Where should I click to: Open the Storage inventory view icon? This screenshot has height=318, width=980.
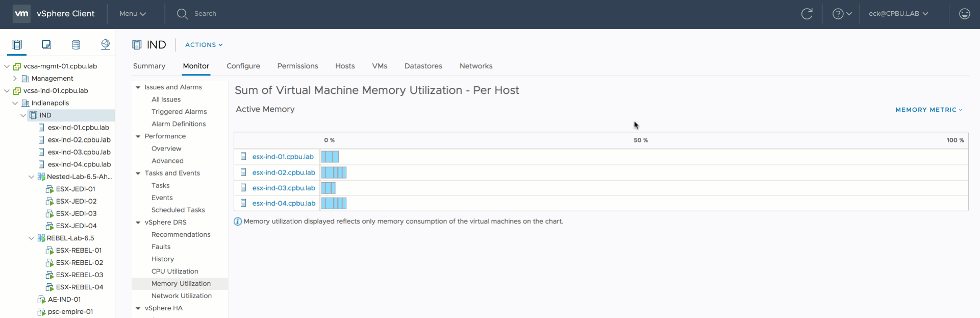tap(76, 44)
